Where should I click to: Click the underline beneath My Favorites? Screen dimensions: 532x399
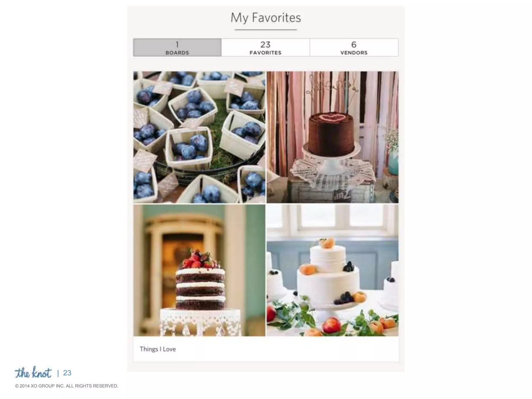click(266, 30)
